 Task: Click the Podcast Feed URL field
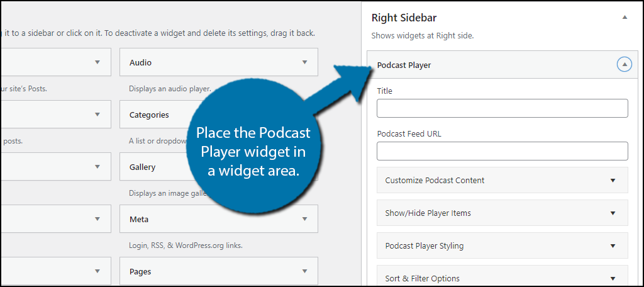(x=502, y=151)
